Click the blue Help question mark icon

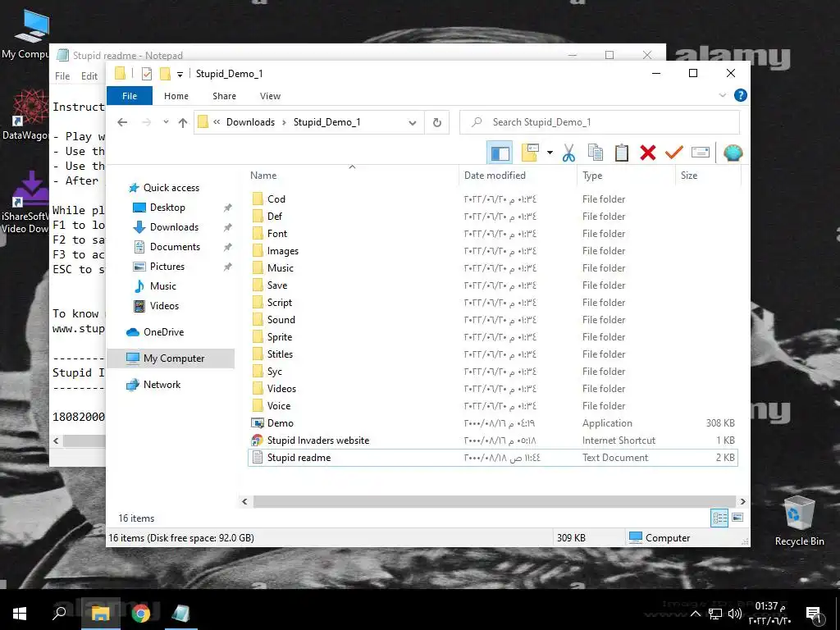[x=741, y=95]
